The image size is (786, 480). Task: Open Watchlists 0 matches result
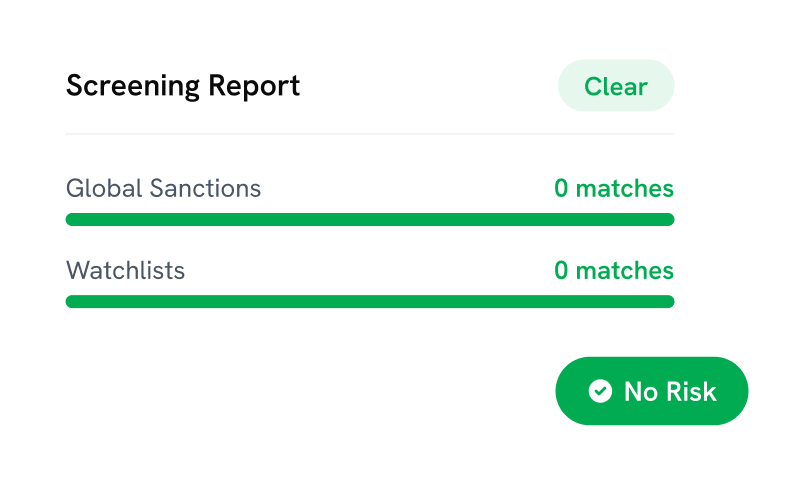[614, 270]
